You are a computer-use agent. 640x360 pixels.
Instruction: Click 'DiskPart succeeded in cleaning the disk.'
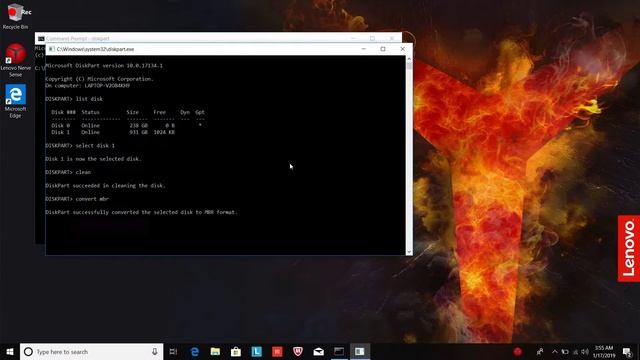105,185
